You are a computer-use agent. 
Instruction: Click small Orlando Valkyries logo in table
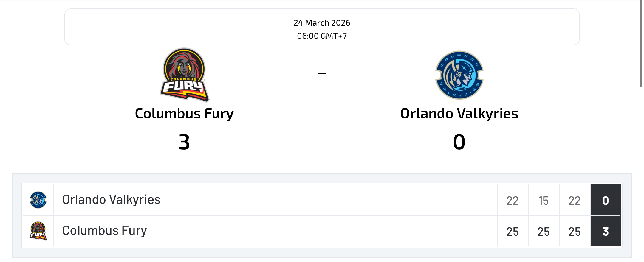click(x=38, y=200)
